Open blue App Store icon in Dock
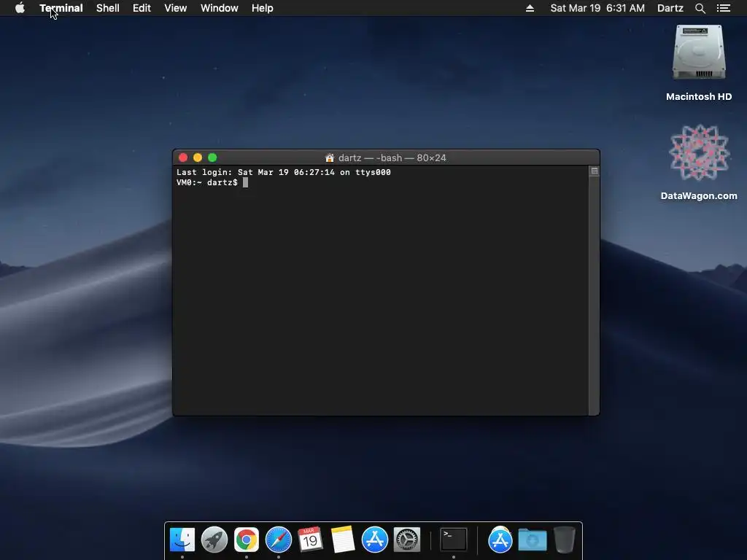 375,540
